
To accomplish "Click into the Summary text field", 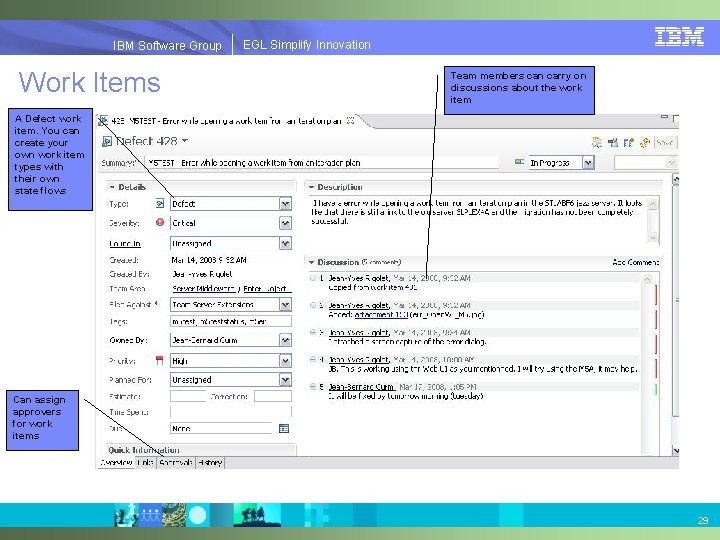I will [x=322, y=163].
